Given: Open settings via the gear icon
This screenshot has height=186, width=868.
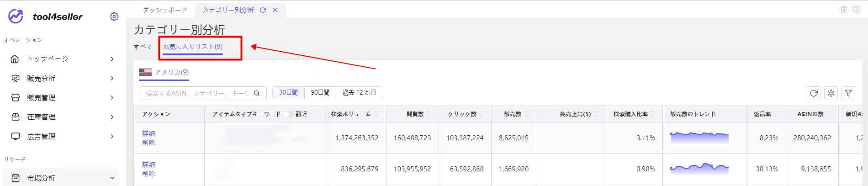Looking at the screenshot, I should [114, 16].
